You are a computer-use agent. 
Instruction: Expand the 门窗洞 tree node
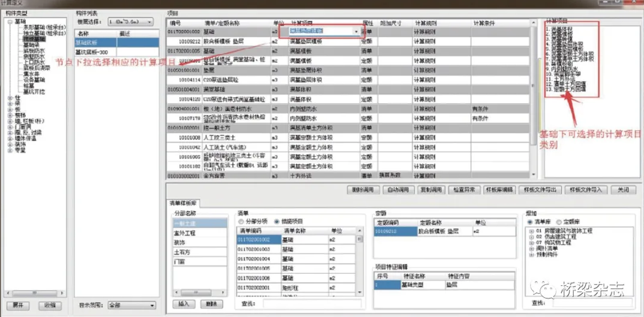coord(11,126)
